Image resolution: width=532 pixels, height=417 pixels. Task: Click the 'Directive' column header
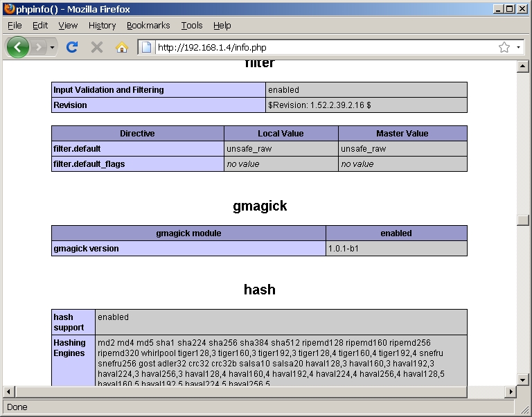[137, 134]
